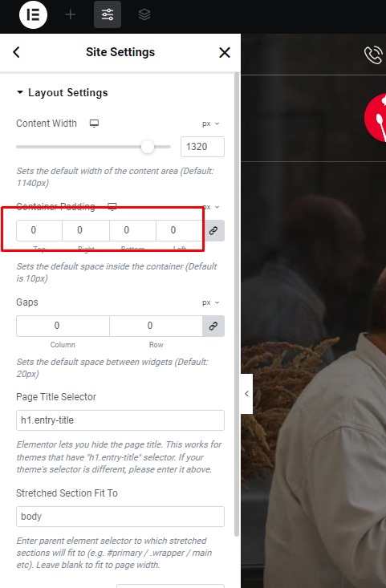Open the structure layers icon

[x=144, y=14]
